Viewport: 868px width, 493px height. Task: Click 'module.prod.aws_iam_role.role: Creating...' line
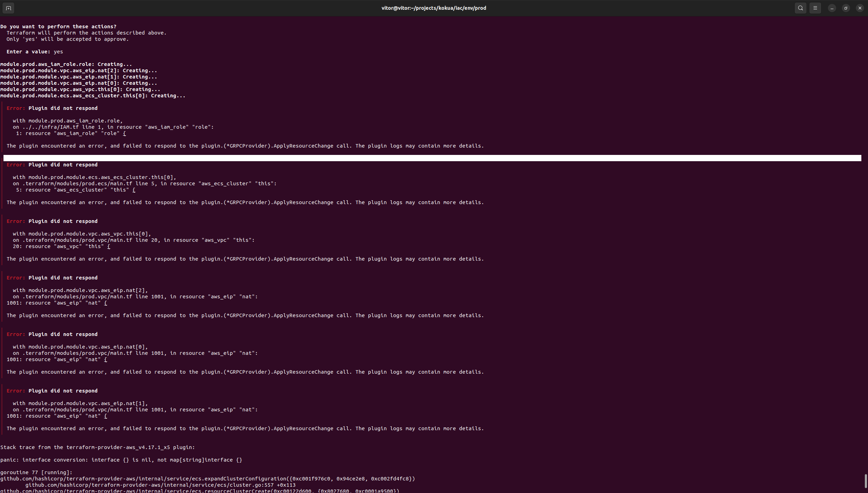(x=66, y=64)
